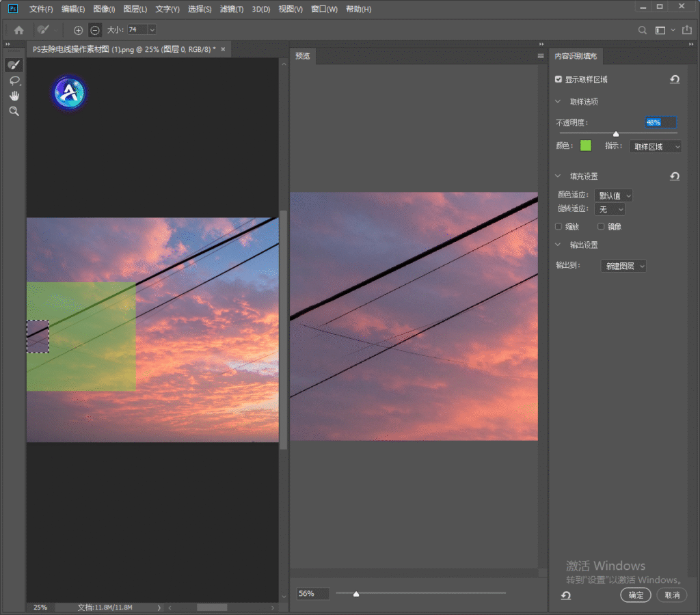Screen dimensions: 700x615
Task: Collapse the 取样选项 section
Action: tap(558, 102)
